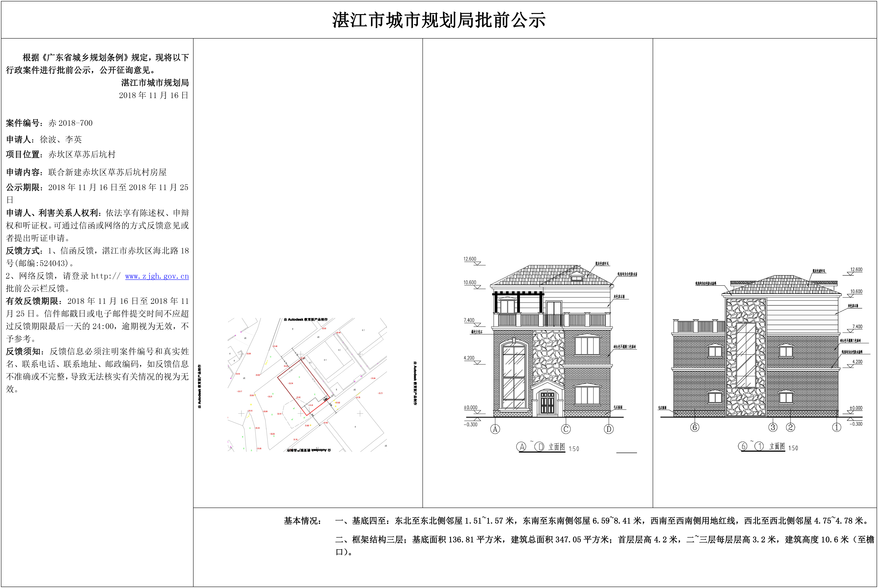Click axis marker circle 2 under right elevation
Viewport: 878px width, 588px height.
click(x=790, y=427)
